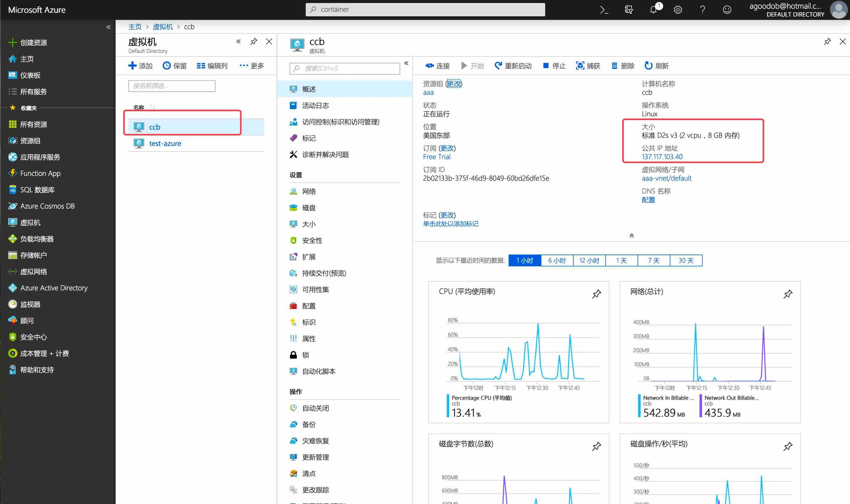The image size is (850, 504).
Task: Select the 30 天 time range
Action: tap(686, 260)
